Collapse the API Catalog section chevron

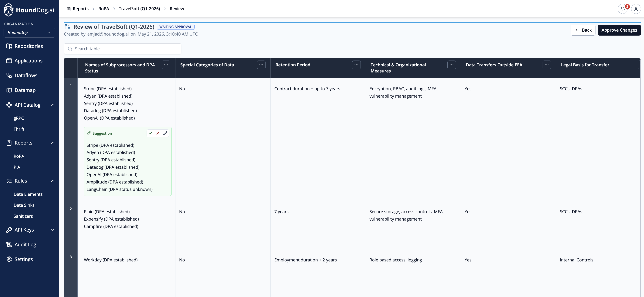[53, 105]
